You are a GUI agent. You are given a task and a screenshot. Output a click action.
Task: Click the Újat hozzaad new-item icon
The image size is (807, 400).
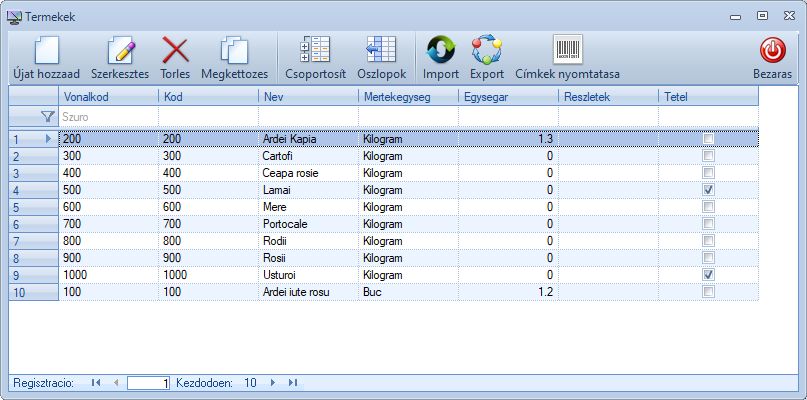click(x=46, y=50)
